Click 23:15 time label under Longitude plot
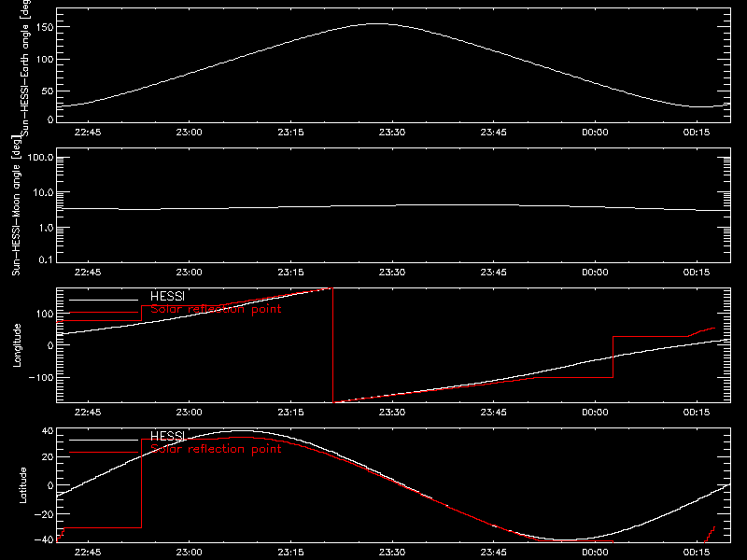 tap(290, 413)
